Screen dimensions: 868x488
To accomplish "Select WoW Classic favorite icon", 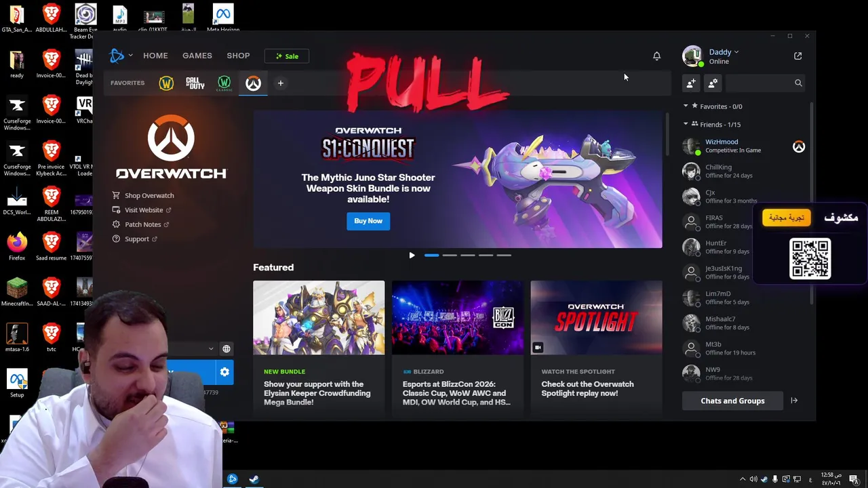I will pos(224,83).
